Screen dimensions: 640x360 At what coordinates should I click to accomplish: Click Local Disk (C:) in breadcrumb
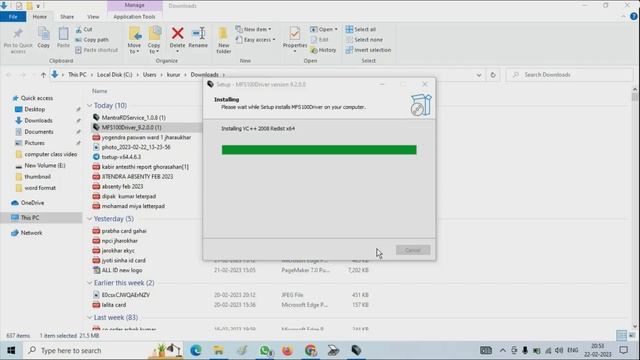point(115,75)
